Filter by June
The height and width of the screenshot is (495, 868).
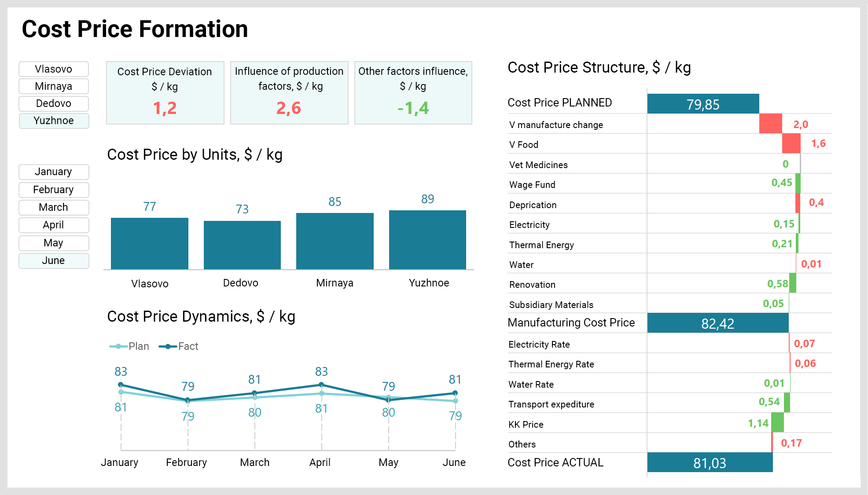pos(54,260)
